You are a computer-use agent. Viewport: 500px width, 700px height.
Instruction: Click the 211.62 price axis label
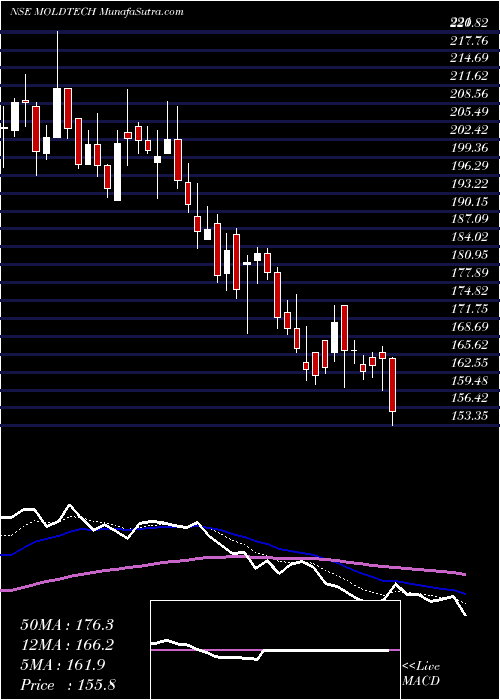[469, 76]
